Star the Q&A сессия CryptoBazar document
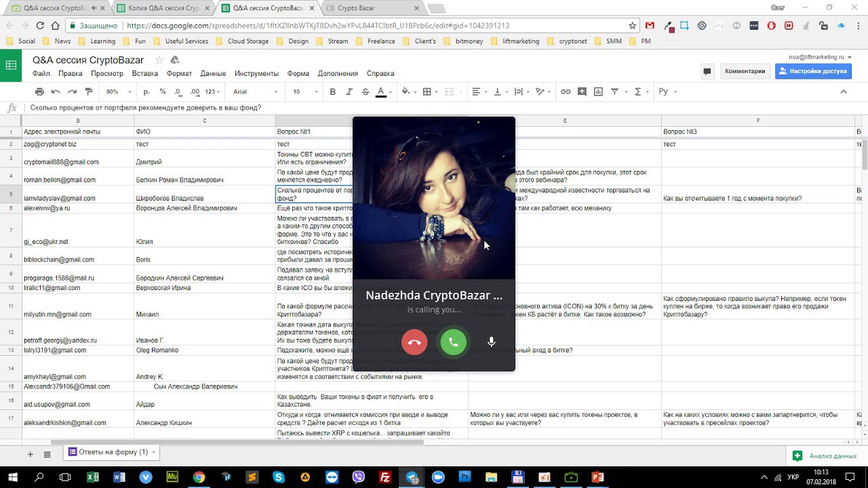Screen dimensions: 868x488 tap(159, 60)
